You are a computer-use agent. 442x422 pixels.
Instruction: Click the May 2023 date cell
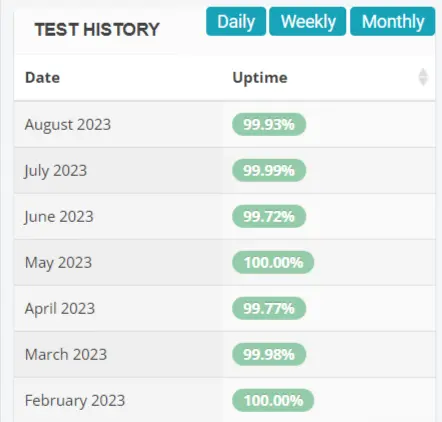click(x=58, y=263)
